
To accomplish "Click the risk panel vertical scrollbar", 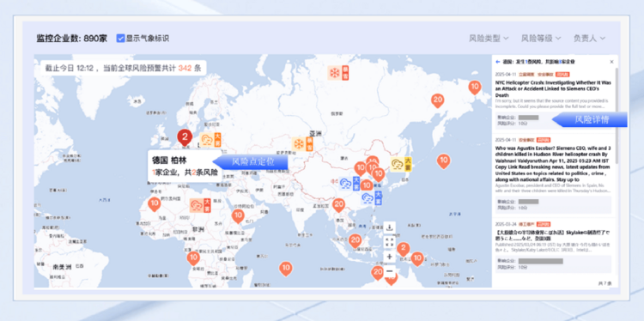I will pos(616,115).
